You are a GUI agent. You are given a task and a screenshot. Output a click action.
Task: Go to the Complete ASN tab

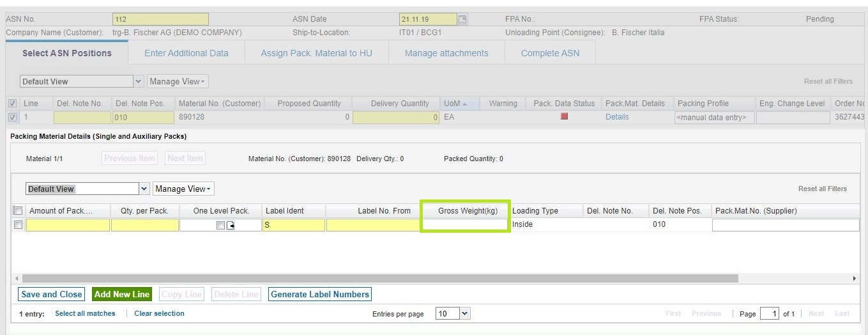coord(550,53)
